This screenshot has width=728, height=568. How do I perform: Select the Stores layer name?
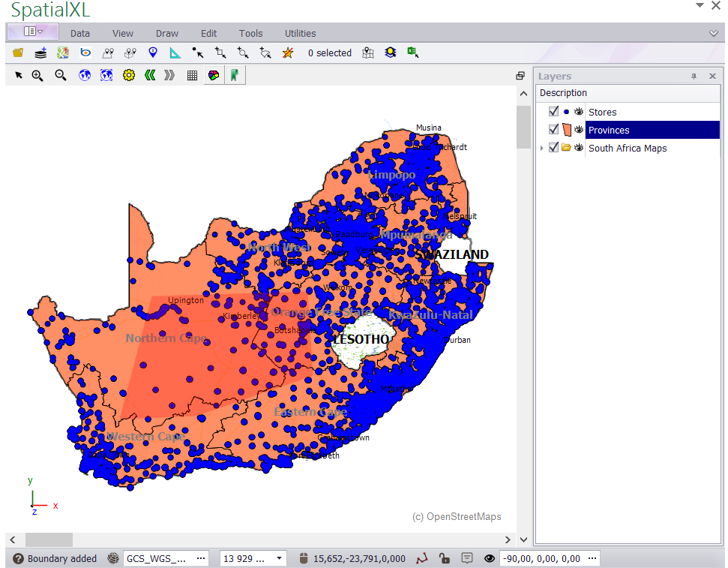pyautogui.click(x=602, y=112)
